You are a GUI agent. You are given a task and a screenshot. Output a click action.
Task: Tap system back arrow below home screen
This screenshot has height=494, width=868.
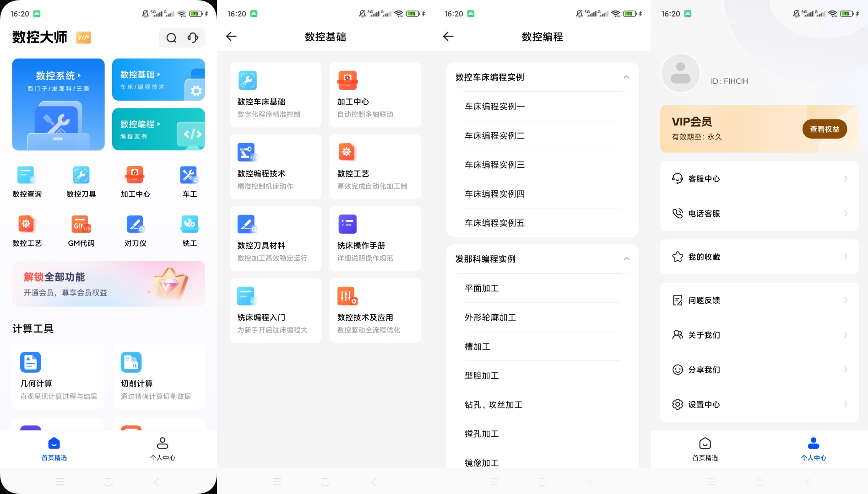pyautogui.click(x=157, y=481)
